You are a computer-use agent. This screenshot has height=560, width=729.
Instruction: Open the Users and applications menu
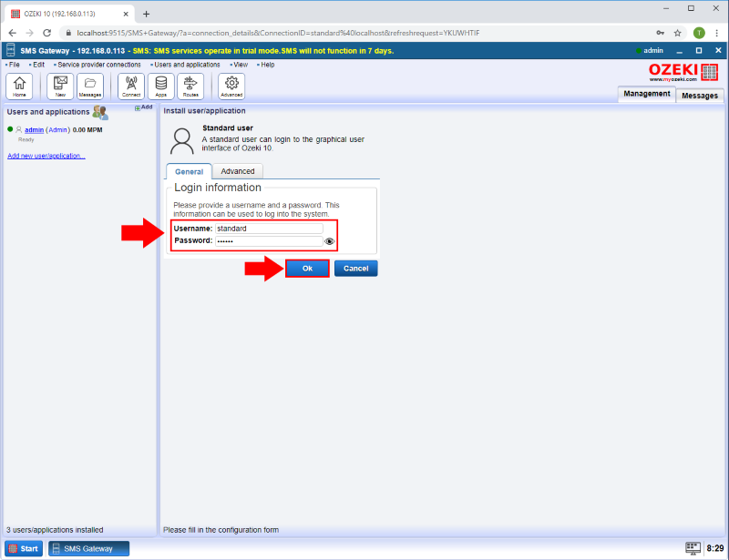(186, 65)
